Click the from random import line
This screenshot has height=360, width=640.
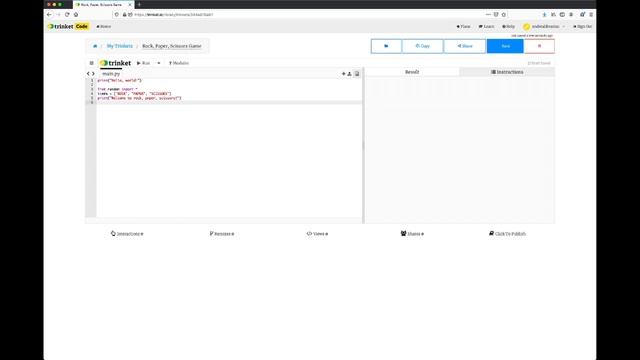pos(118,89)
